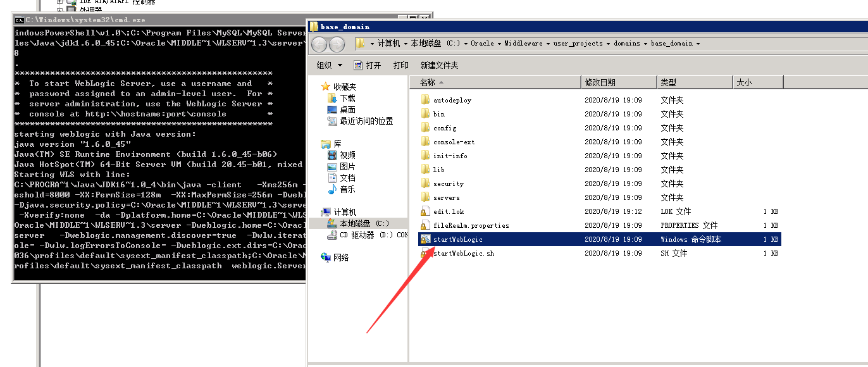Click the 打开 toolbar button
The width and height of the screenshot is (868, 367).
[x=368, y=65]
